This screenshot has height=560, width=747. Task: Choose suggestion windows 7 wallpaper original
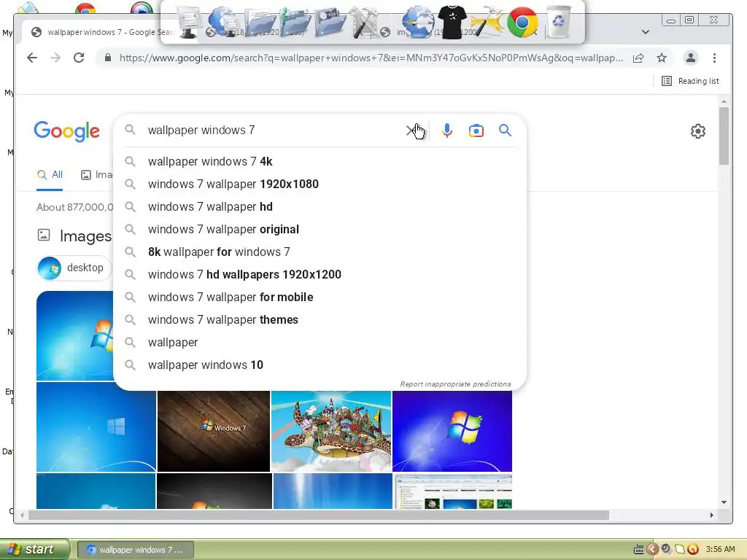(x=320, y=229)
